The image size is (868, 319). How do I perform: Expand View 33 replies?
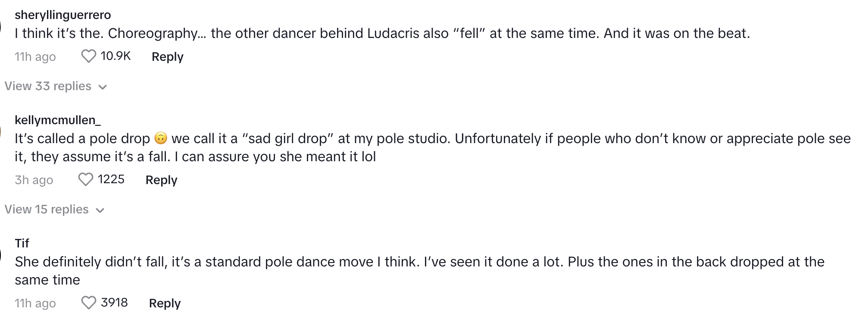[x=56, y=86]
